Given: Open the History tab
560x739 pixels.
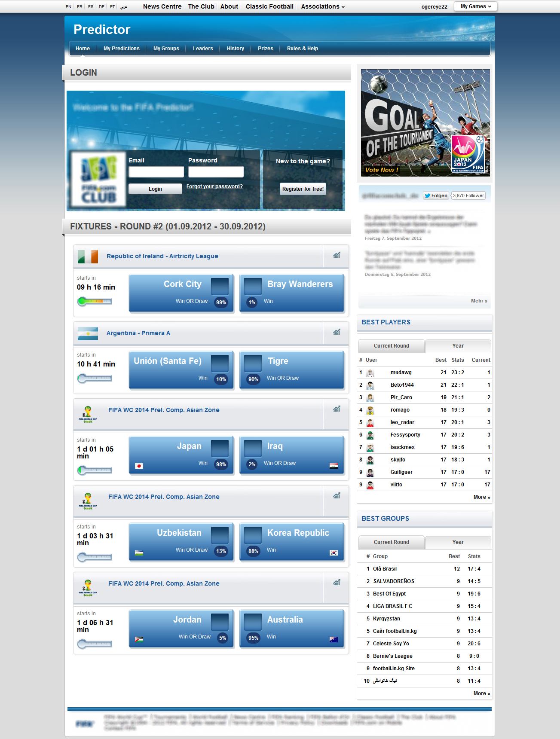Looking at the screenshot, I should (x=236, y=49).
